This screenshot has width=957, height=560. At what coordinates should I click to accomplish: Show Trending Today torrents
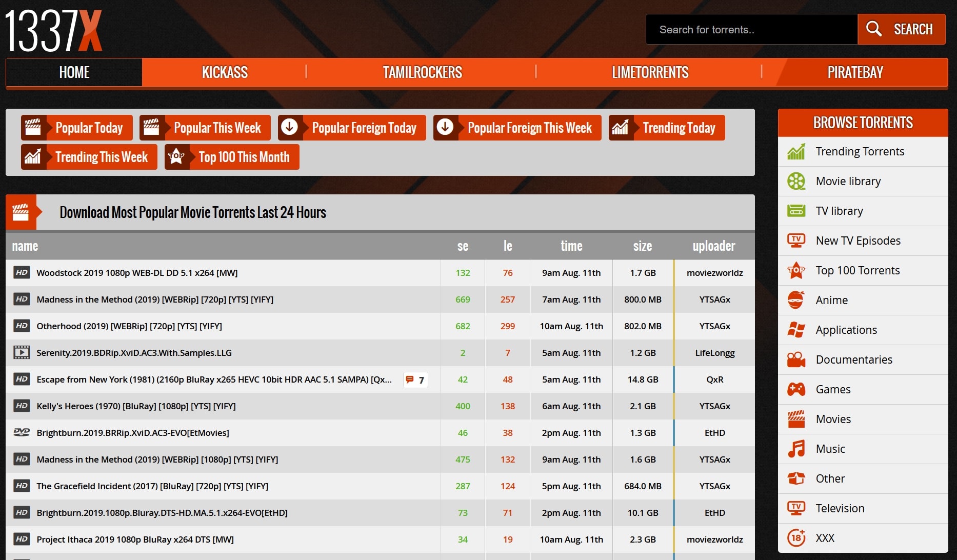tap(667, 128)
